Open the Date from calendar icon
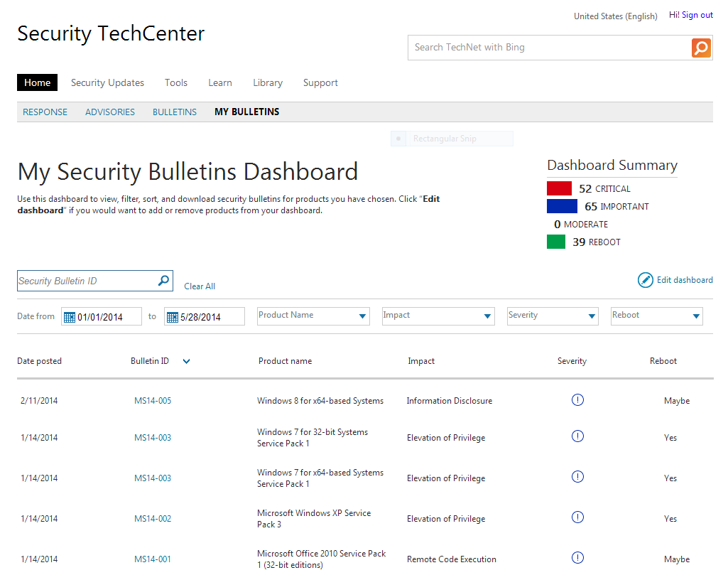 coord(69,317)
